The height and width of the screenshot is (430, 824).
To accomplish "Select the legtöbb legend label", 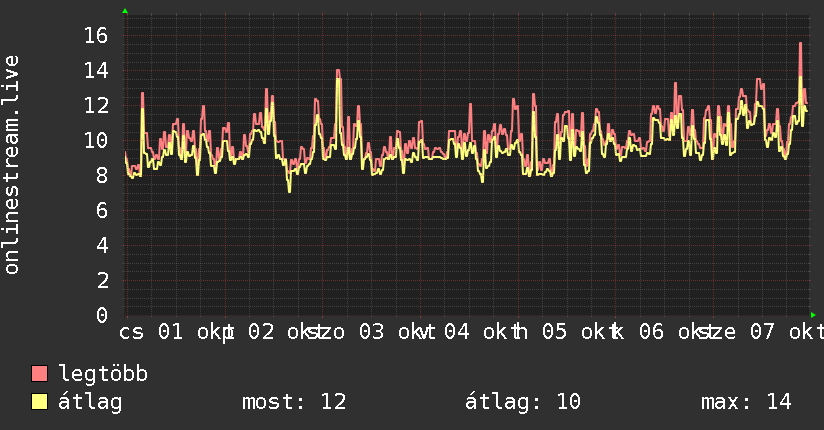I will 103,374.
